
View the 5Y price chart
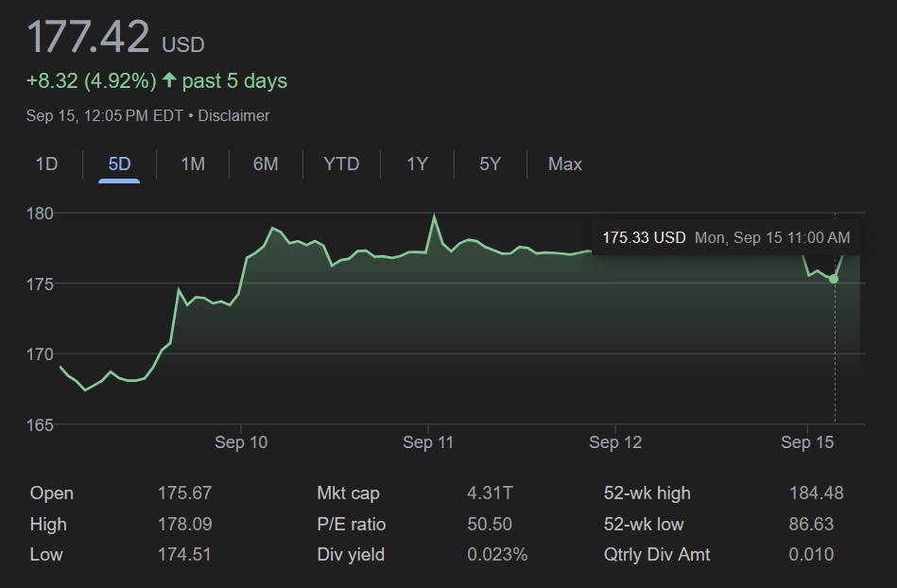tap(490, 164)
